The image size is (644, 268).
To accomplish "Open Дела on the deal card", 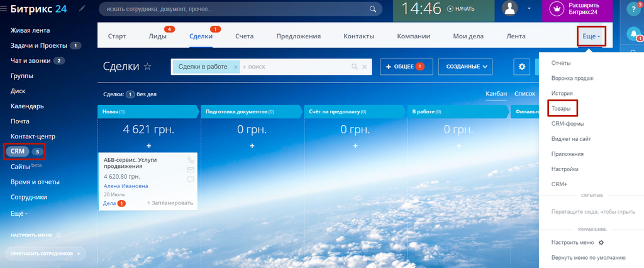I will click(109, 203).
